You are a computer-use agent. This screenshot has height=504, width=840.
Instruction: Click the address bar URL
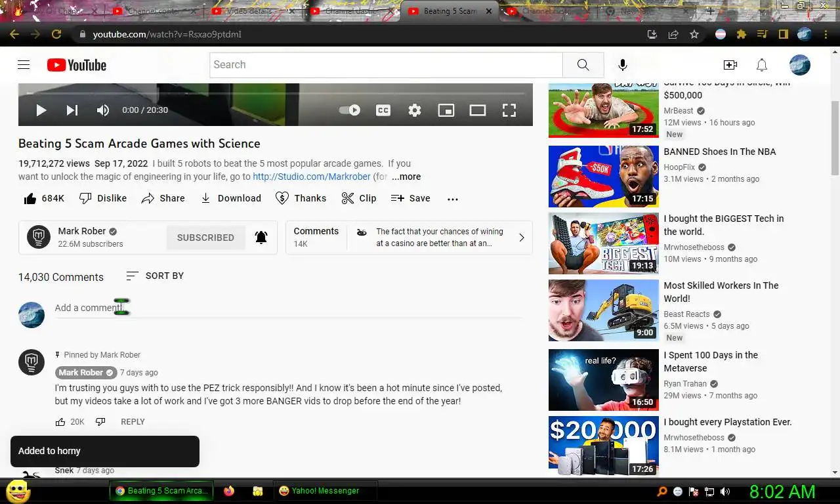[x=167, y=34]
